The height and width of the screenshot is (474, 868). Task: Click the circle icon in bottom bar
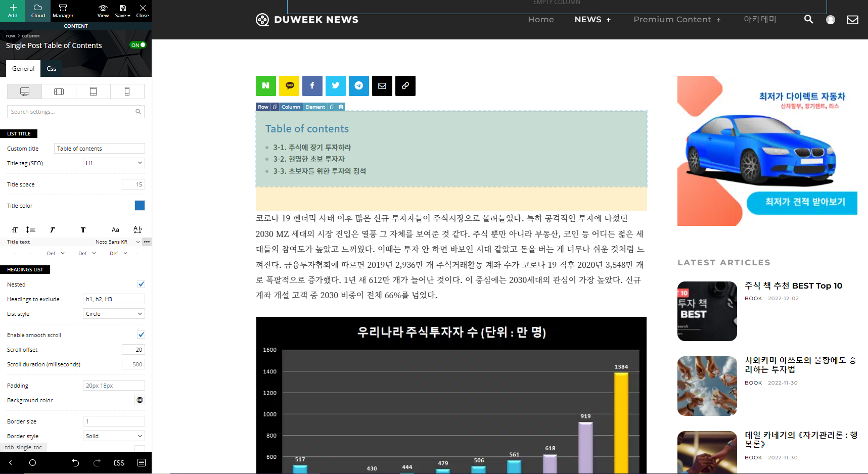(33, 463)
